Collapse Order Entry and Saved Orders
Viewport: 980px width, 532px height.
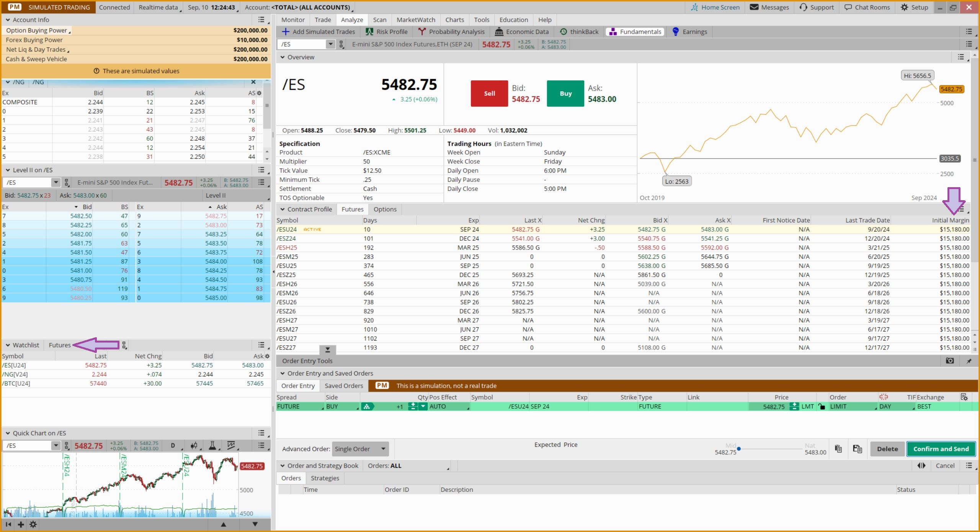[283, 373]
